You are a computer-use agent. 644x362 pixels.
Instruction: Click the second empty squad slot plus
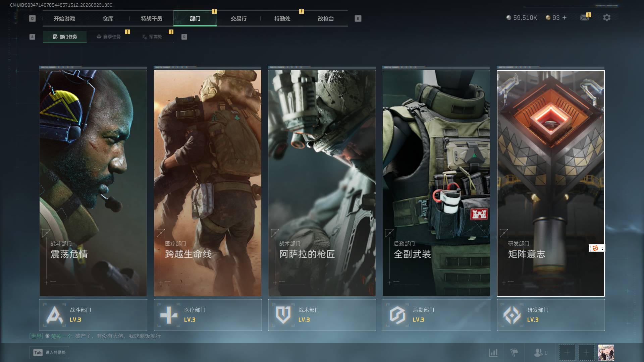pyautogui.click(x=586, y=353)
